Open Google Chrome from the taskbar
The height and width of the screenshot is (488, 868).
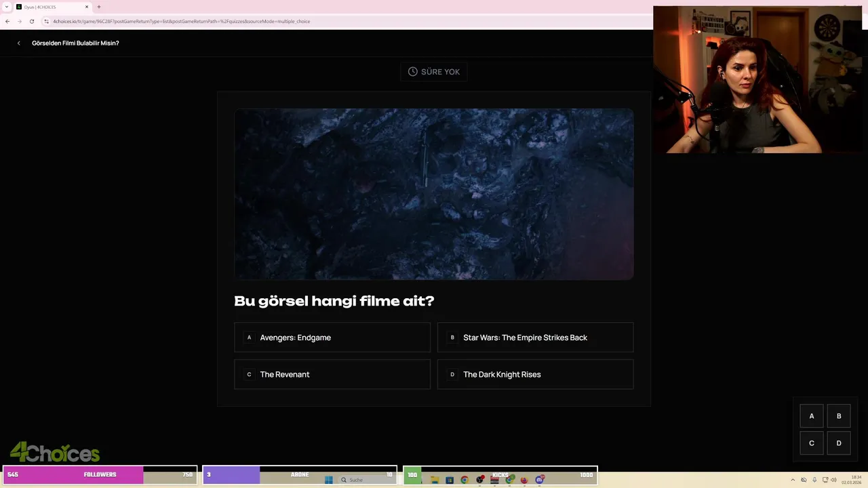465,480
